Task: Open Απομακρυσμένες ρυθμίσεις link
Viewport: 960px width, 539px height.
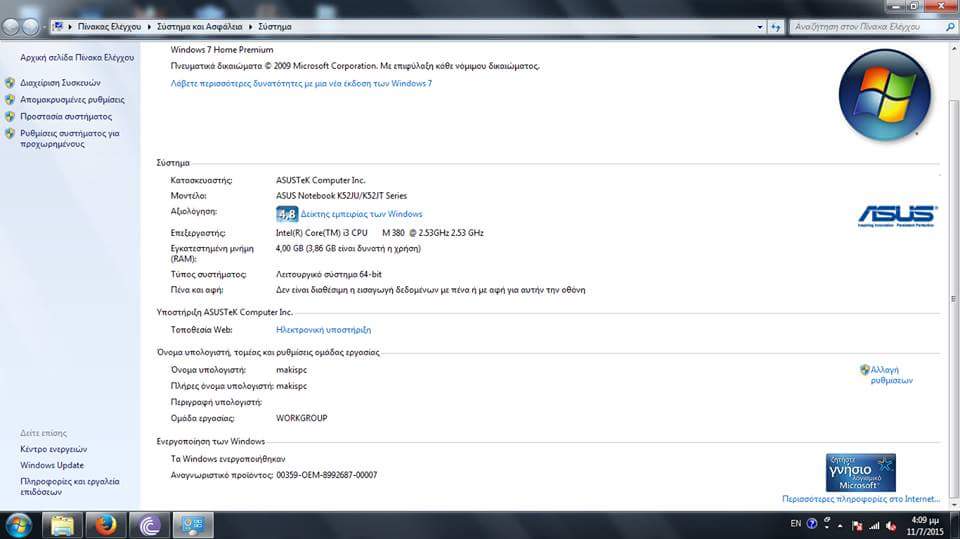Action: point(72,99)
